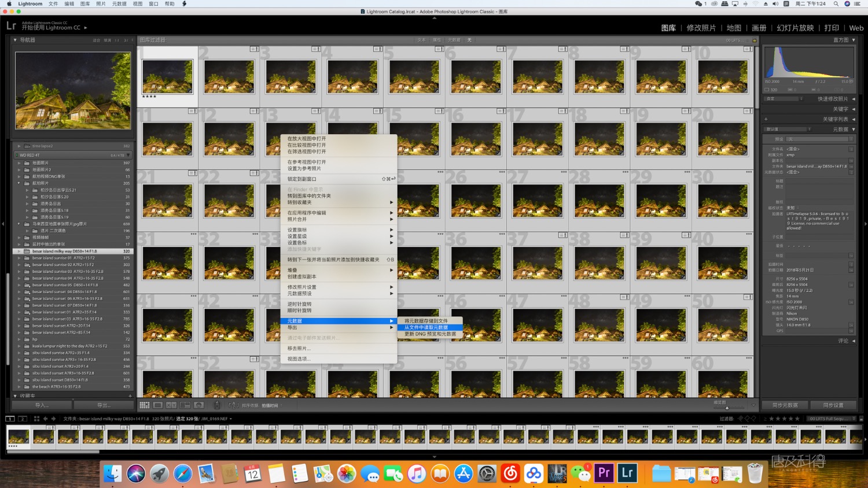Screen dimensions: 868x488
Task: Switch to 地图 Map module
Action: 734,28
